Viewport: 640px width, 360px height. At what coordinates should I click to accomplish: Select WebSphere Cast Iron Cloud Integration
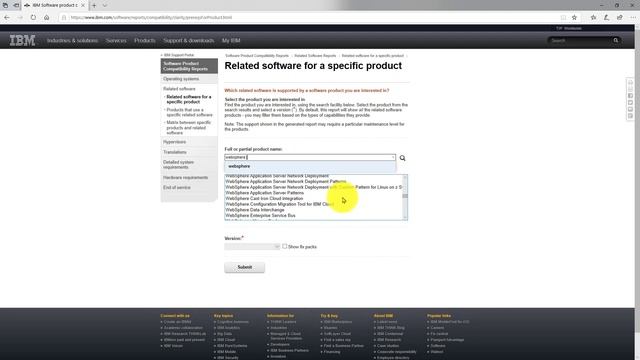coord(264,198)
